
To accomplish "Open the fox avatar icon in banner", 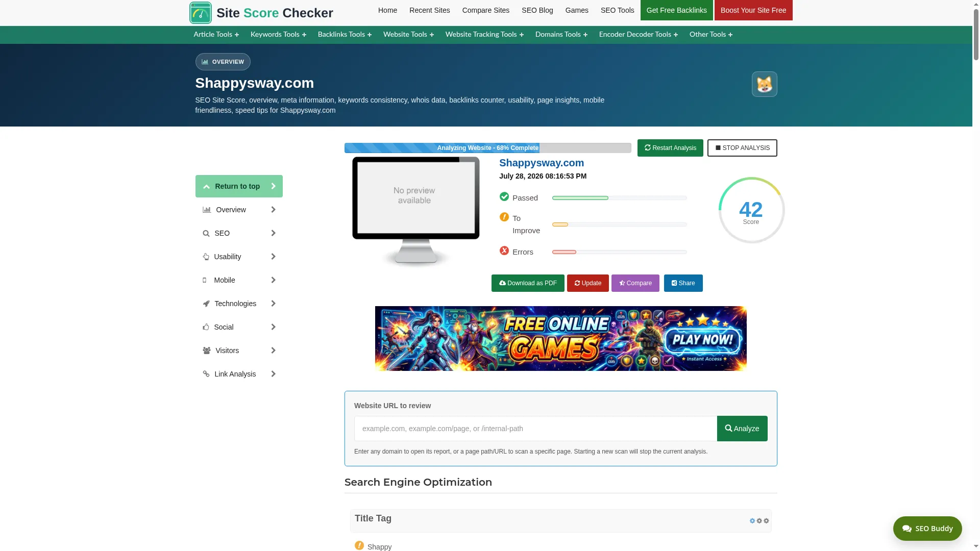I will coord(764,84).
